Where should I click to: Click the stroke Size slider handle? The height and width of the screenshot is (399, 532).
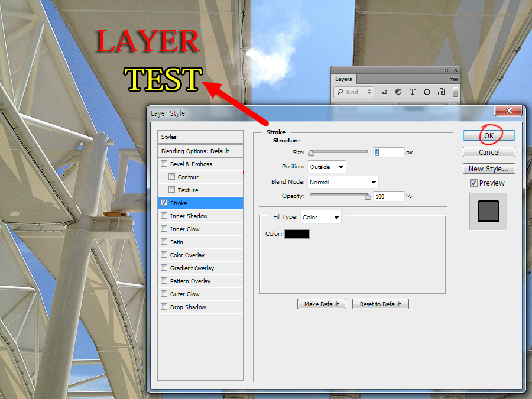(311, 153)
